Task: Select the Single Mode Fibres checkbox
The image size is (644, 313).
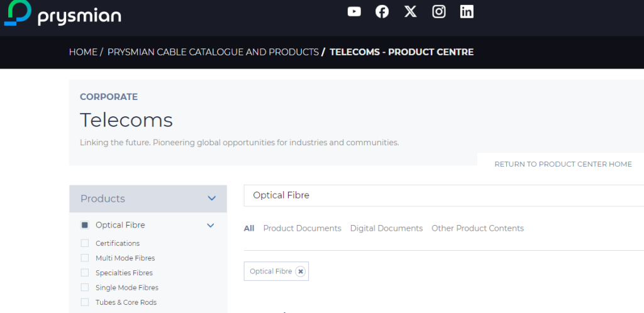Action: (x=85, y=287)
